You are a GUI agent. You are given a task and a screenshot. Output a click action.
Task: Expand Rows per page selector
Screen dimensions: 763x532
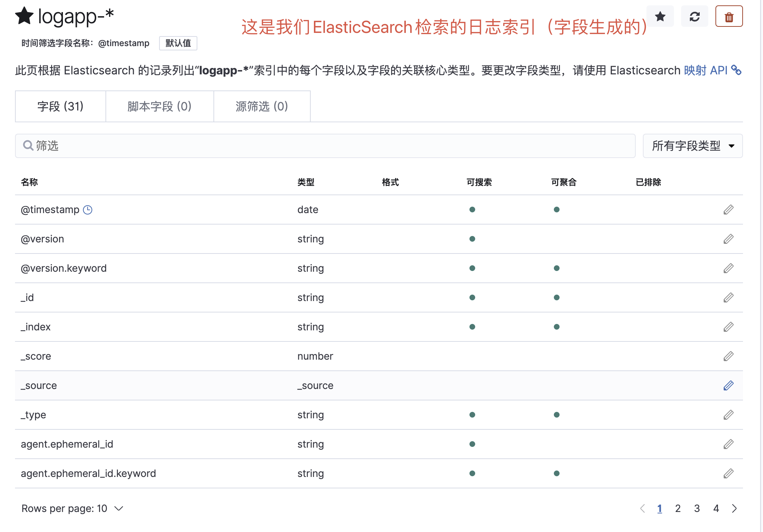pyautogui.click(x=73, y=508)
